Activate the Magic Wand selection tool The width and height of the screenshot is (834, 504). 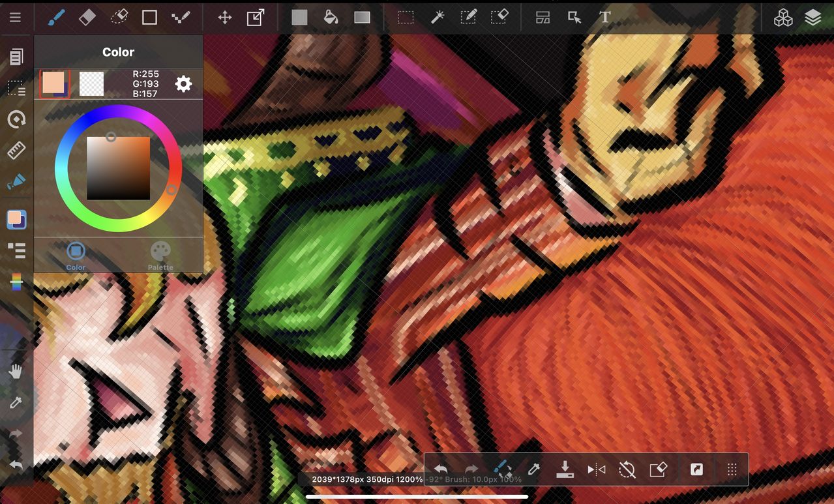click(x=438, y=17)
